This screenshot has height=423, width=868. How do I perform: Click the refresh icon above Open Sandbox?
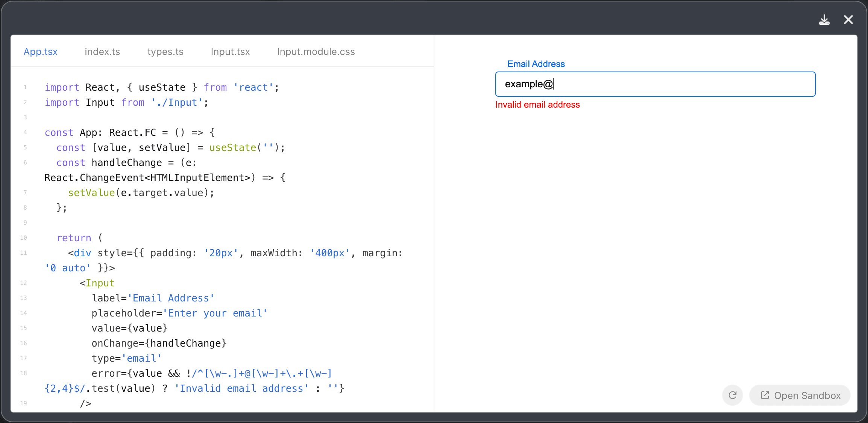click(x=732, y=396)
